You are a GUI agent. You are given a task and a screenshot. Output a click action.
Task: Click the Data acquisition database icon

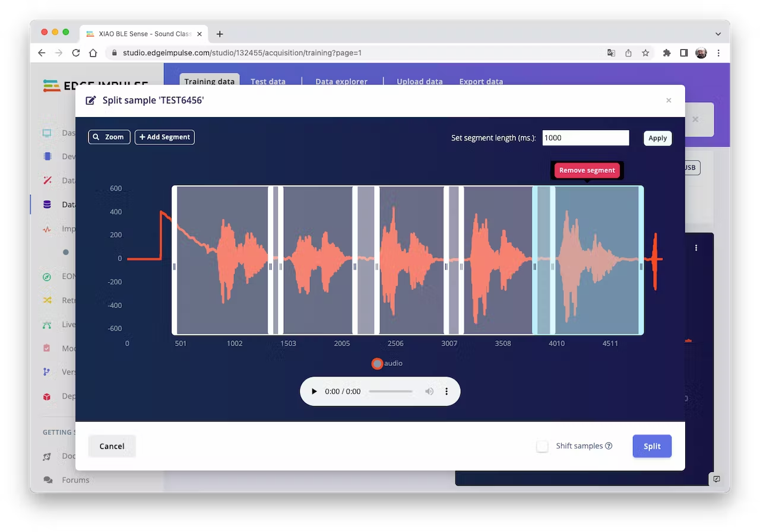[47, 205]
